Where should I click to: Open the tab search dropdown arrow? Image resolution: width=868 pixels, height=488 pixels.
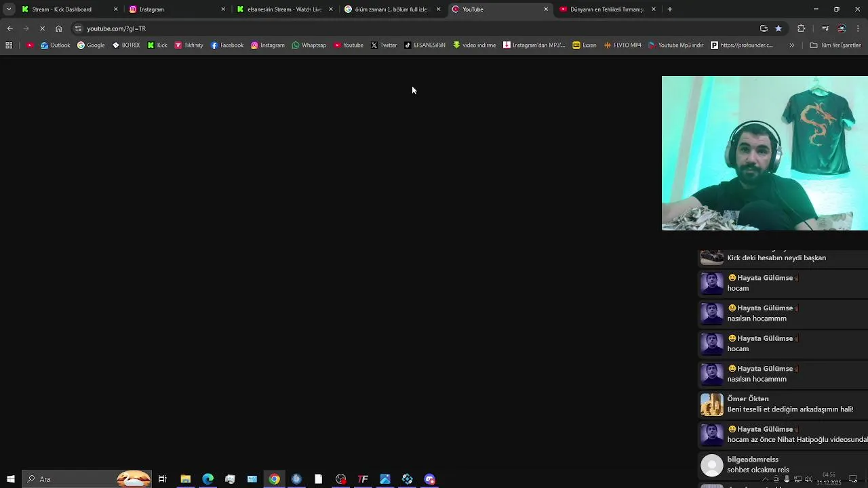pyautogui.click(x=9, y=9)
